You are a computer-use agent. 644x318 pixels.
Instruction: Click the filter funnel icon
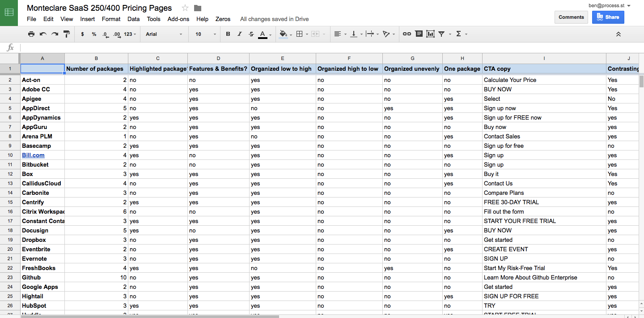click(441, 34)
